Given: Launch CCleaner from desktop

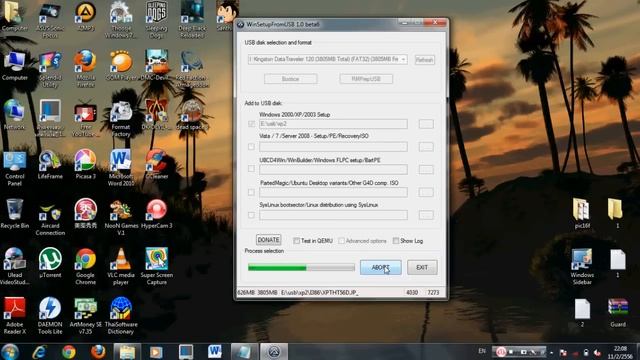Looking at the screenshot, I should coord(156,164).
